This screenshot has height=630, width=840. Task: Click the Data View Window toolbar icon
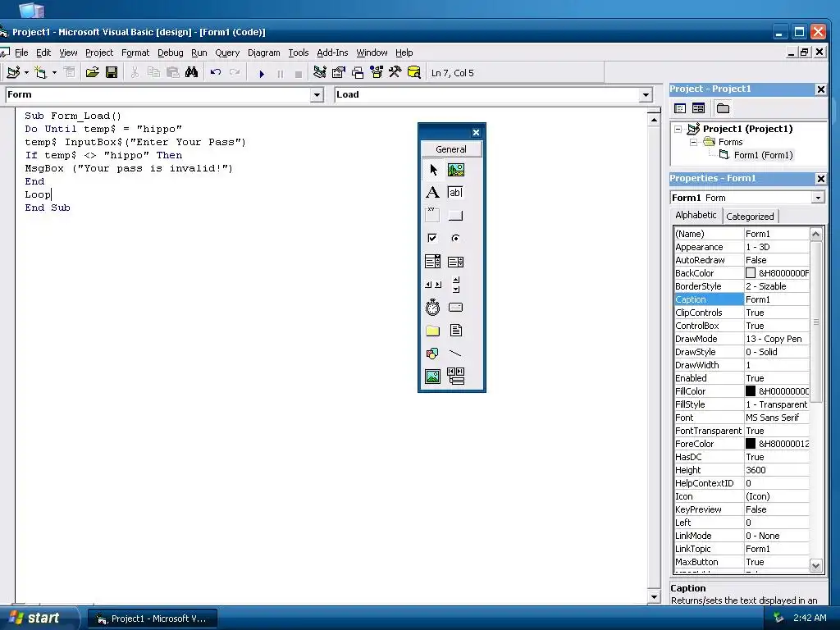(413, 72)
